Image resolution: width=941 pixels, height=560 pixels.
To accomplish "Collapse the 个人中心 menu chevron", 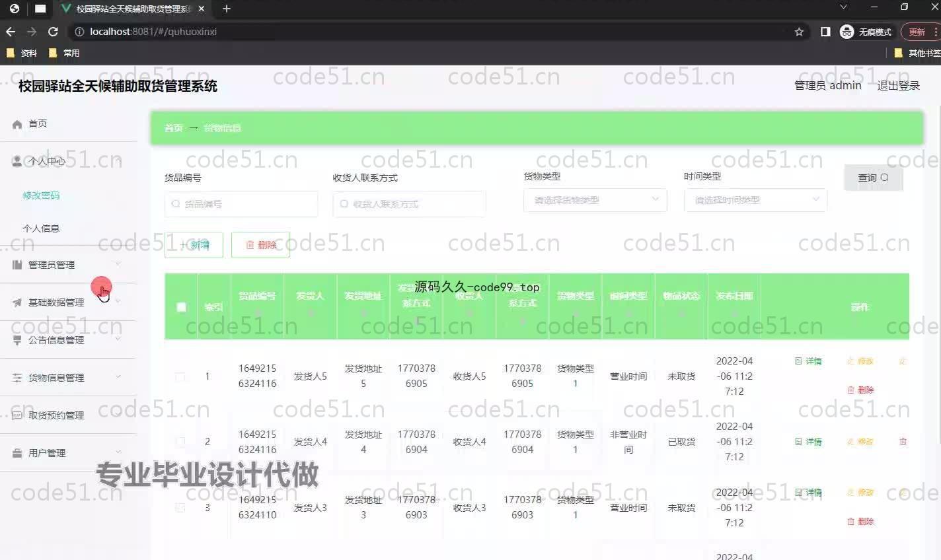I will pos(118,160).
